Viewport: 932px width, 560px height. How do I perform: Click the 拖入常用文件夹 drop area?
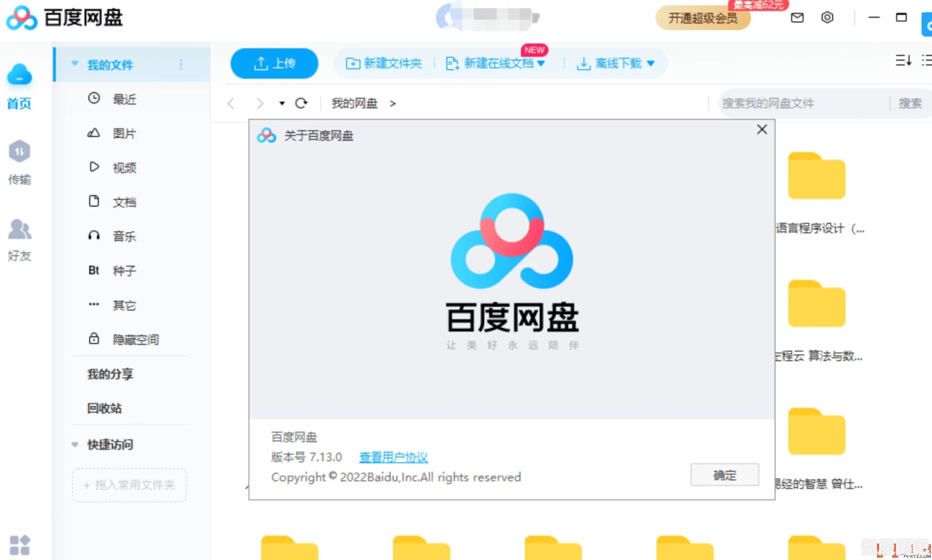(129, 485)
